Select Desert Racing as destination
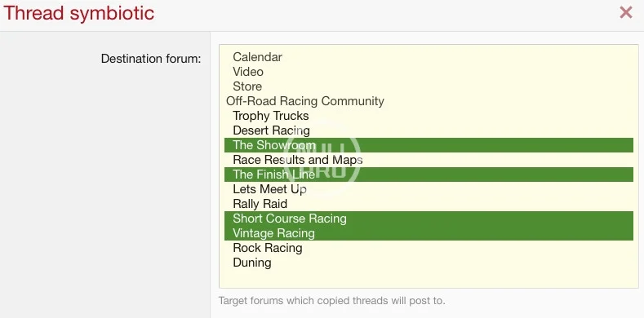 click(429, 130)
